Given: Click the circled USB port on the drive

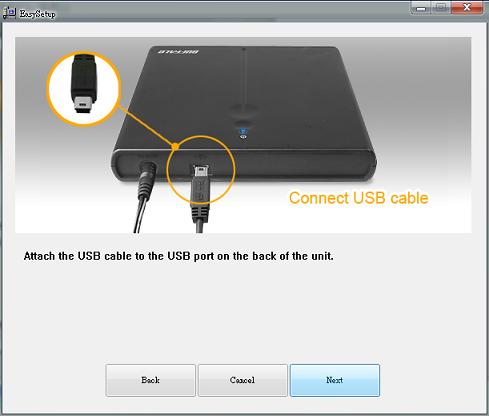Looking at the screenshot, I should coord(201,169).
